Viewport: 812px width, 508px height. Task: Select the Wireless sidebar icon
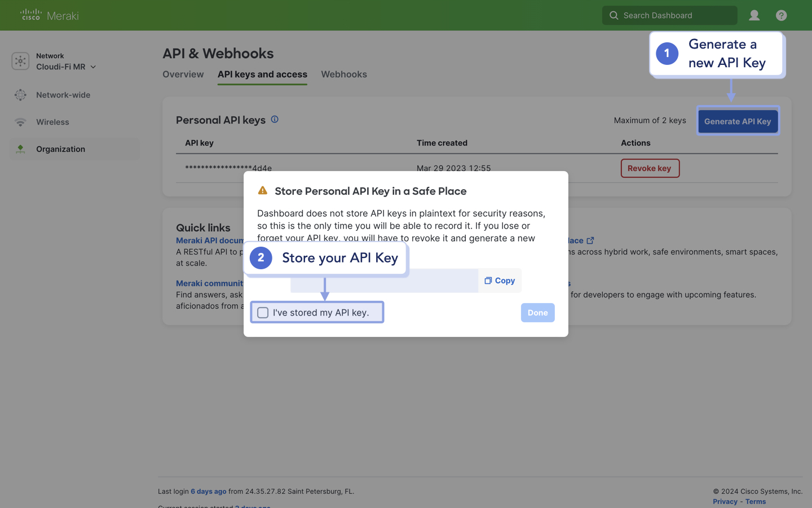coord(20,122)
